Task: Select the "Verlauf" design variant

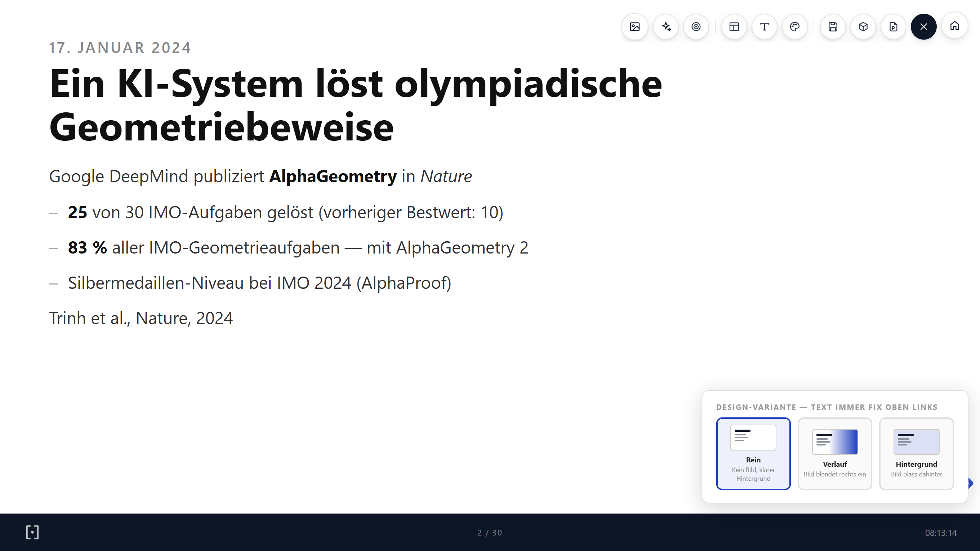Action: [x=835, y=454]
